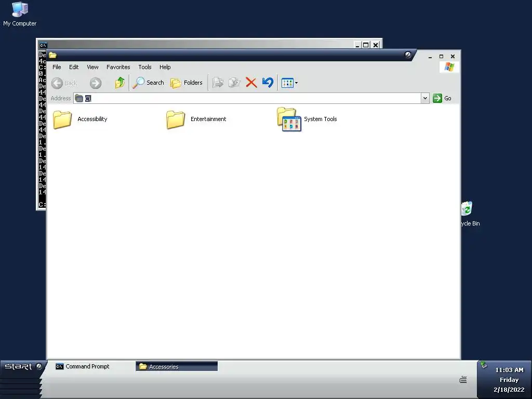The image size is (532, 399).
Task: Toggle the Folders pane
Action: click(187, 83)
